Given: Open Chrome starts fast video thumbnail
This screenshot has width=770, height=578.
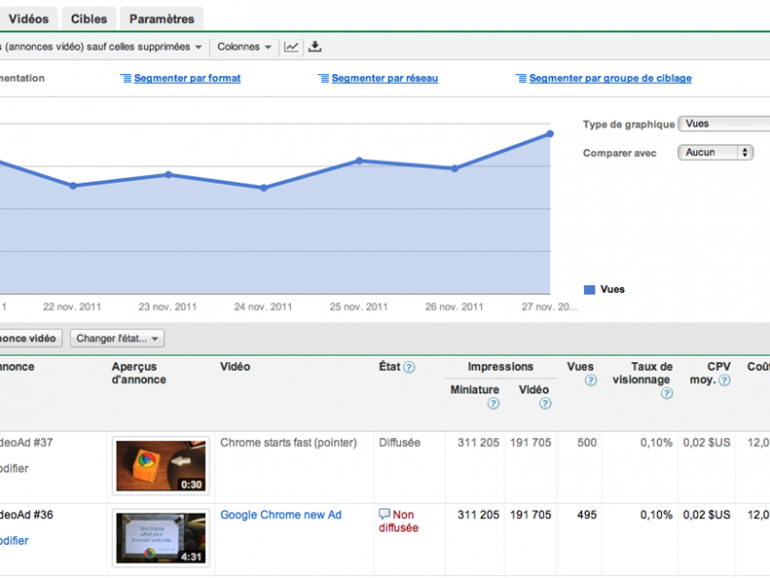Looking at the screenshot, I should [161, 466].
